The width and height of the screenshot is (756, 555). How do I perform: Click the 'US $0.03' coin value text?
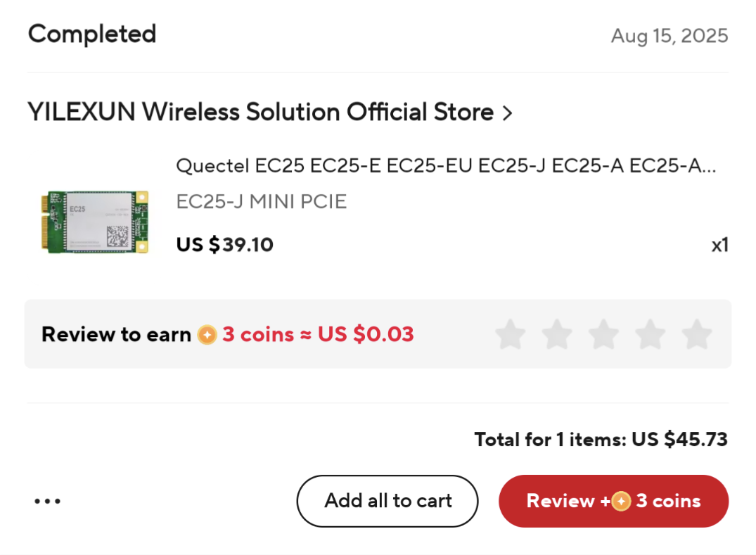point(365,335)
